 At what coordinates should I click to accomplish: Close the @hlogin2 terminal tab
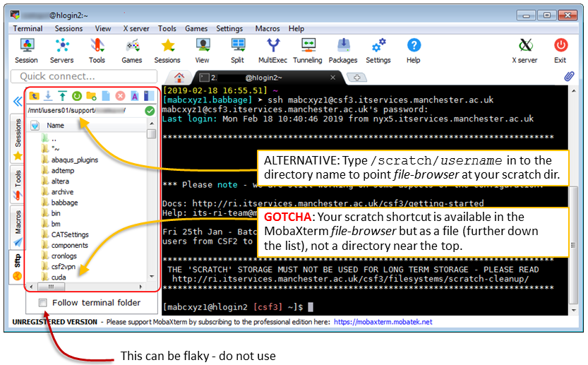(x=332, y=77)
